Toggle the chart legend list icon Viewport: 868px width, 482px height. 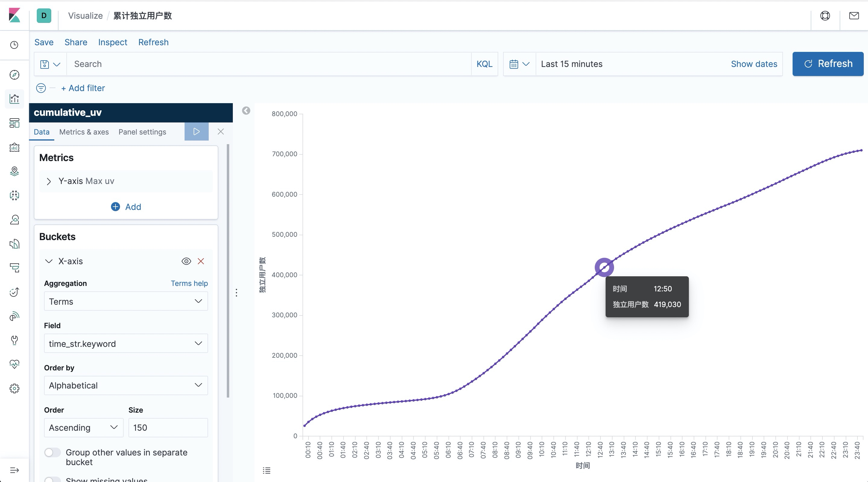267,471
